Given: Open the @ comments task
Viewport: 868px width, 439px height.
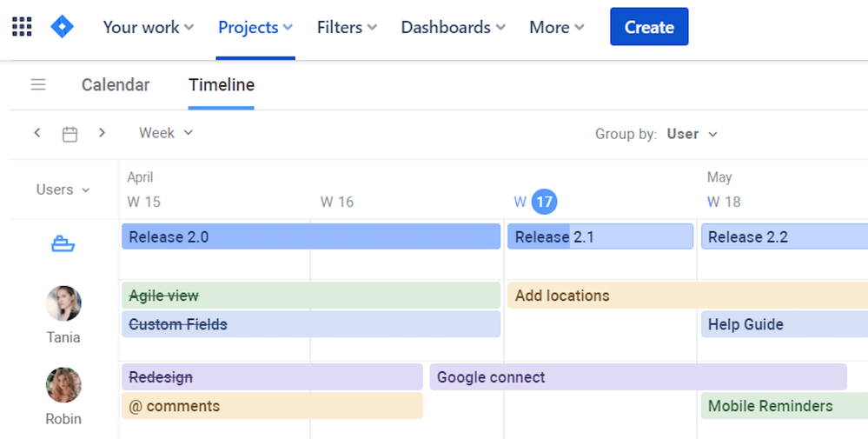Looking at the screenshot, I should tap(272, 406).
